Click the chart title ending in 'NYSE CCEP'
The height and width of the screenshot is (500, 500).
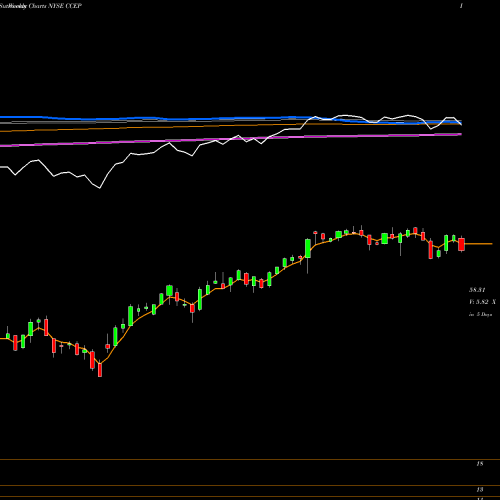click(41, 6)
